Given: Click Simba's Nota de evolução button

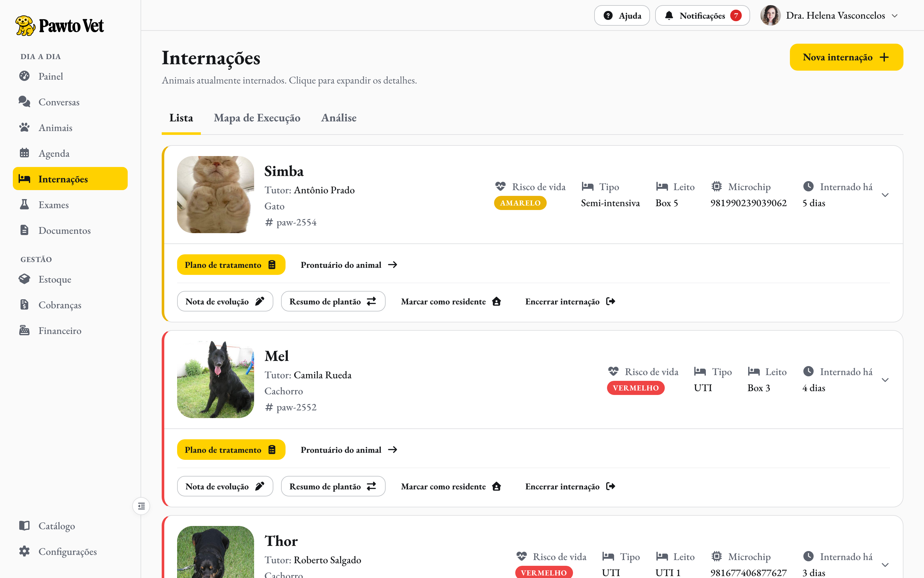Looking at the screenshot, I should click(225, 301).
